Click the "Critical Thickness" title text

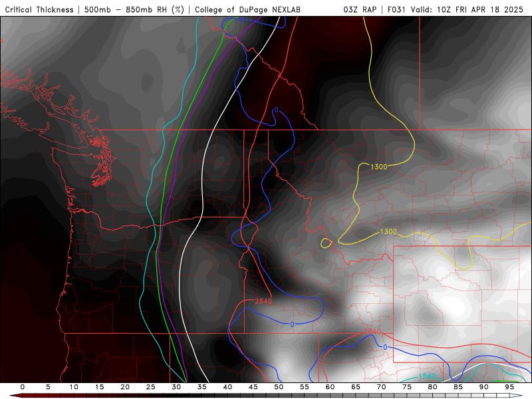pyautogui.click(x=39, y=9)
